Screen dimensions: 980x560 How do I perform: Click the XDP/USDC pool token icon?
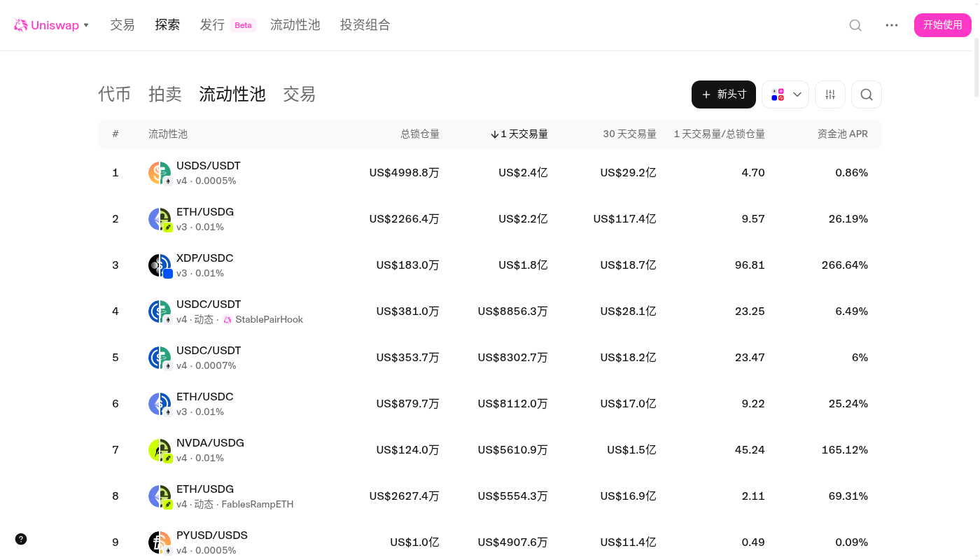[x=160, y=265]
